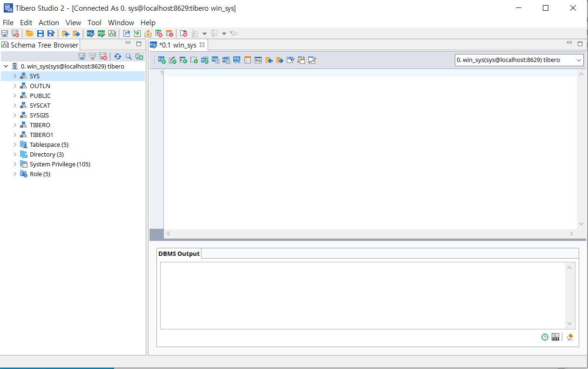Click the Schema Tree Browser icon in main toolbar
Image resolution: width=588 pixels, height=369 pixels.
tap(112, 34)
